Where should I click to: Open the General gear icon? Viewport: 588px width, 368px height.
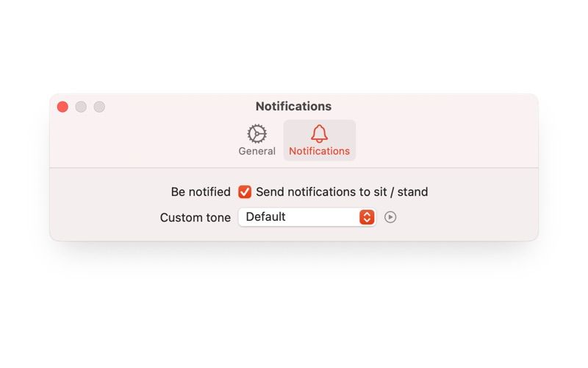(257, 134)
